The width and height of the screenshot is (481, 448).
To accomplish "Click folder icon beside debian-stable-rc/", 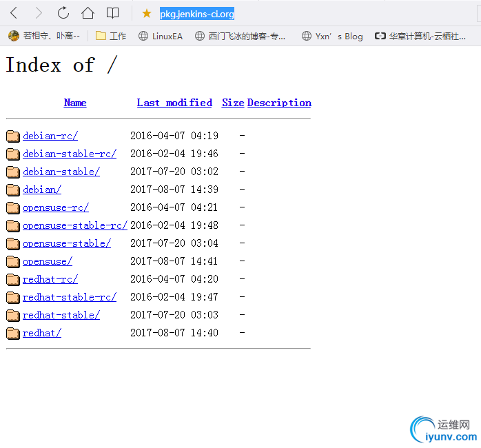I will (13, 154).
